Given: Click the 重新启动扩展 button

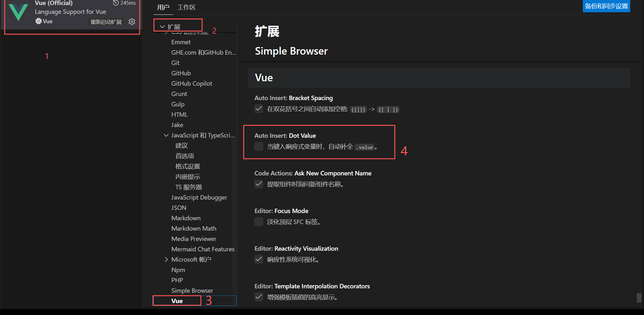Looking at the screenshot, I should tap(106, 22).
